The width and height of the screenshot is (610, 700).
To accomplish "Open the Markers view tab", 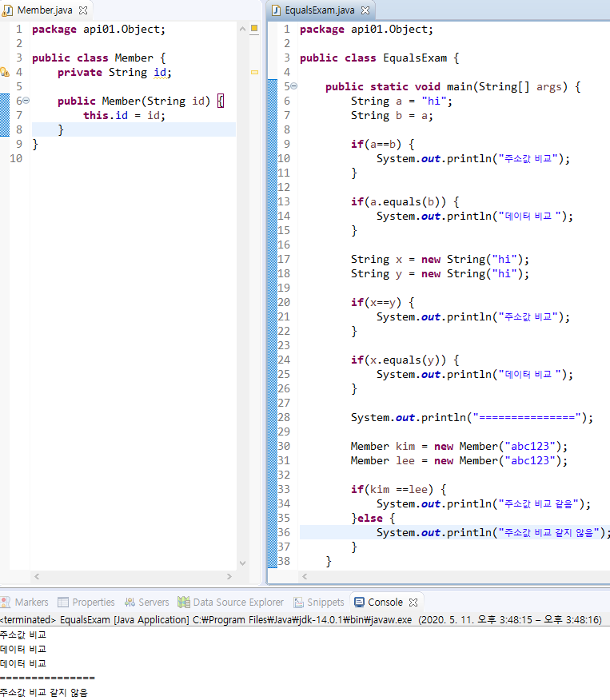I will click(25, 603).
